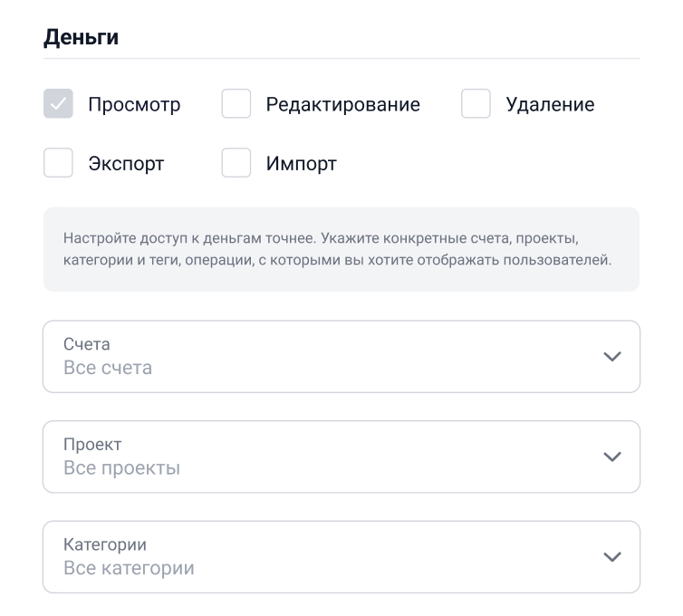Click the chevron arrow in Счета field
The height and width of the screenshot is (616, 683).
point(612,357)
